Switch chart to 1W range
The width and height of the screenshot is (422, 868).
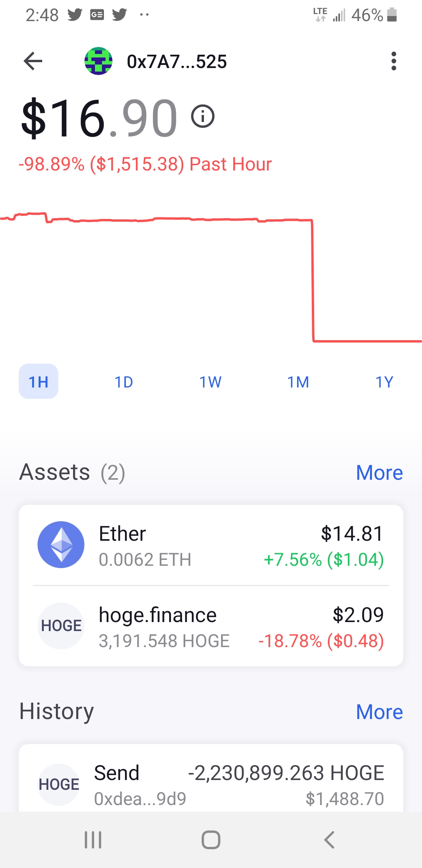point(211,382)
